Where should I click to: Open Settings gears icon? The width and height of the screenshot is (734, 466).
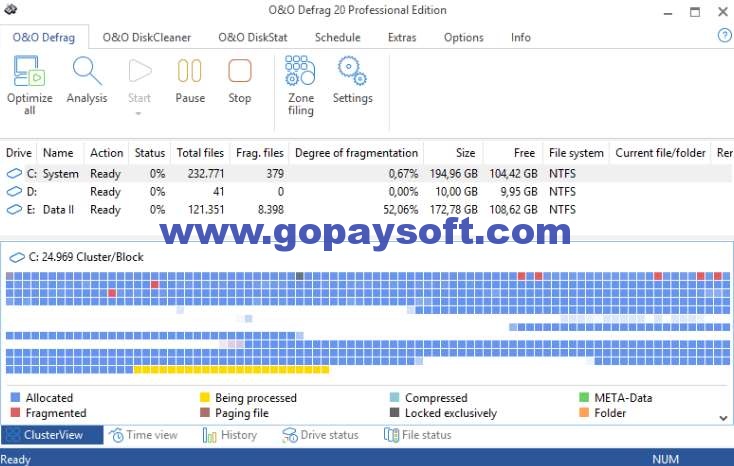[x=352, y=71]
